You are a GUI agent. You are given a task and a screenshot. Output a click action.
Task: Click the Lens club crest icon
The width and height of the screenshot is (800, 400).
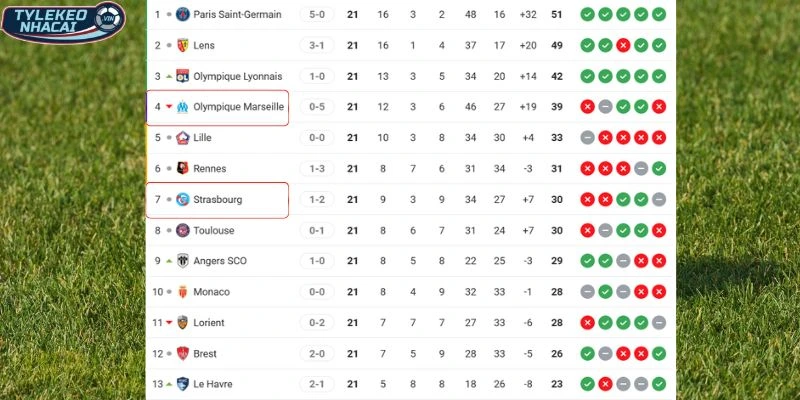[x=183, y=46]
